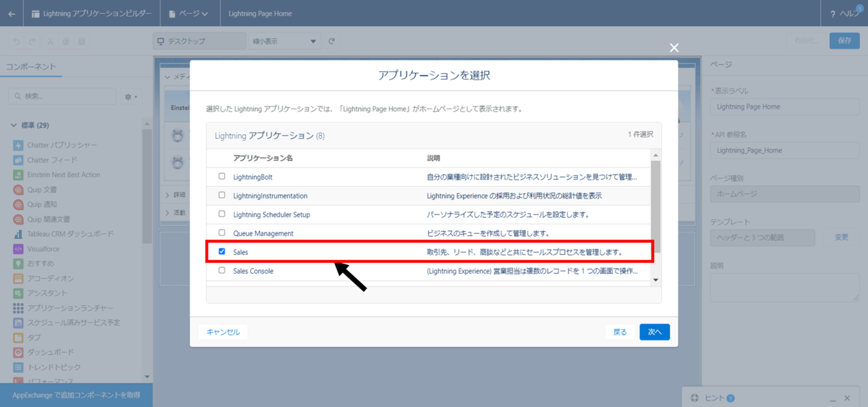Click the Sales Console application name
The width and height of the screenshot is (868, 407).
pyautogui.click(x=253, y=271)
